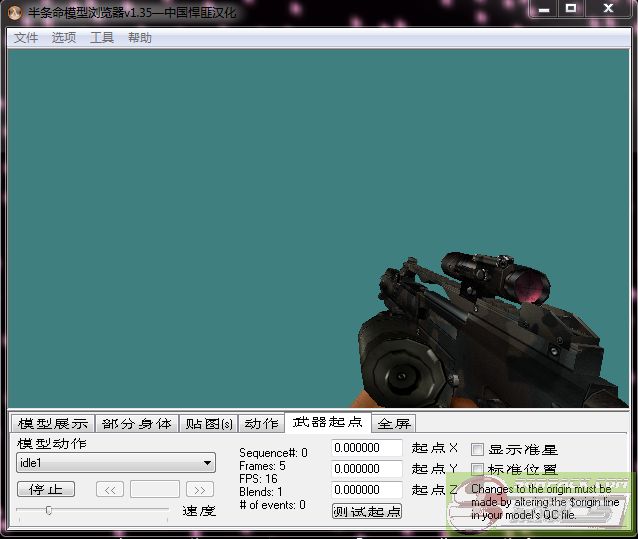The image size is (638, 539).
Task: Click the 'Blends: 1' info text
Action: tap(260, 491)
